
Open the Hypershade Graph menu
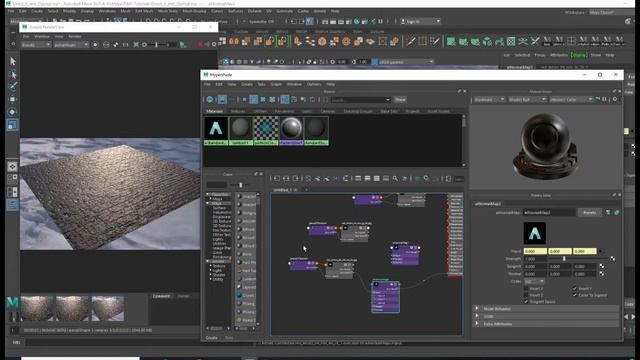pos(276,84)
